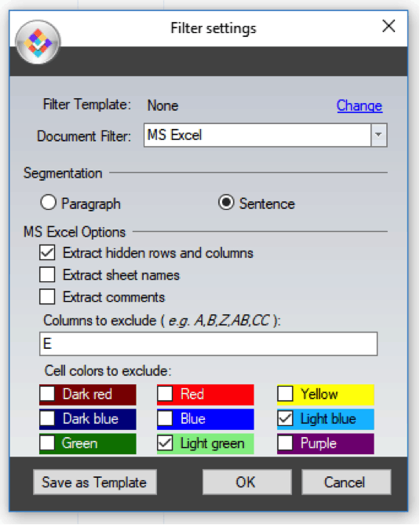Check the Red cell color box
Viewport: 420px width, 525px height.
click(x=165, y=394)
